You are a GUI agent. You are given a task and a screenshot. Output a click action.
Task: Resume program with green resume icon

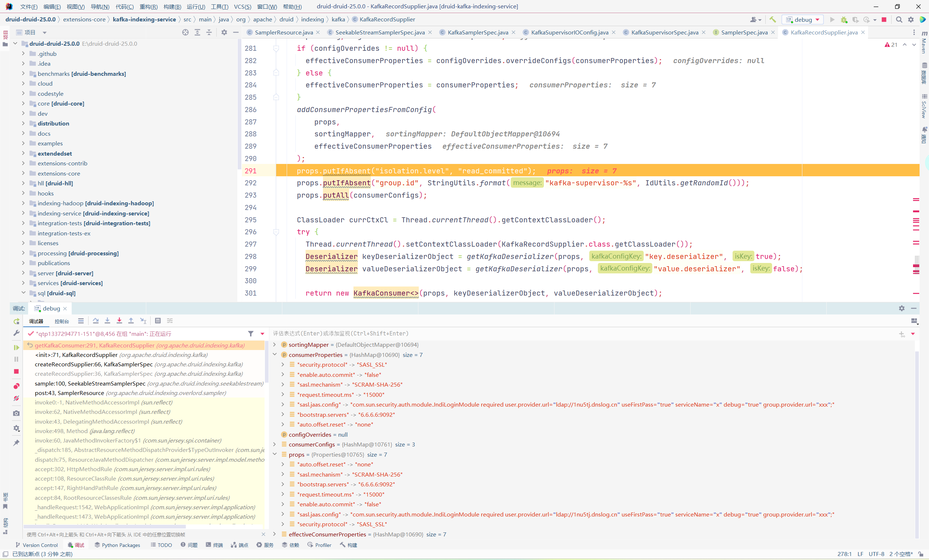16,347
